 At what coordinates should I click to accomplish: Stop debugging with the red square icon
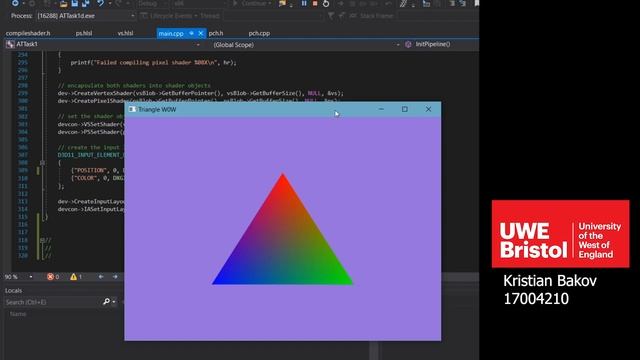[x=315, y=3]
